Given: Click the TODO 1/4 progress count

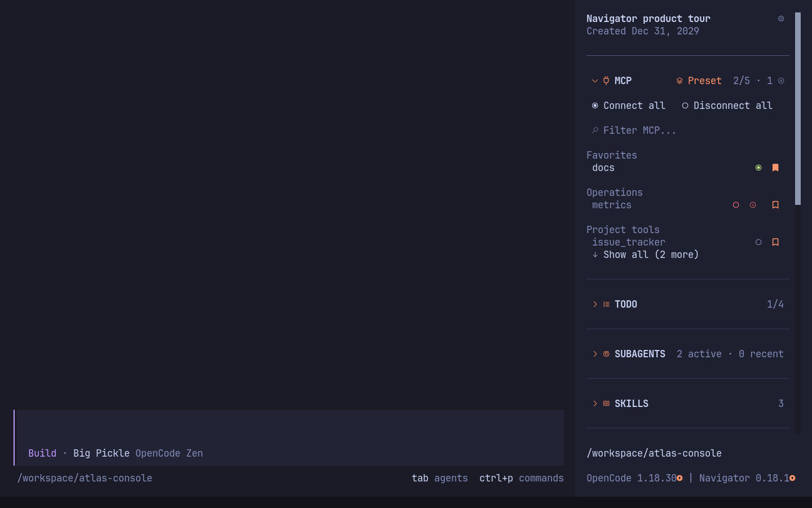Looking at the screenshot, I should [775, 304].
